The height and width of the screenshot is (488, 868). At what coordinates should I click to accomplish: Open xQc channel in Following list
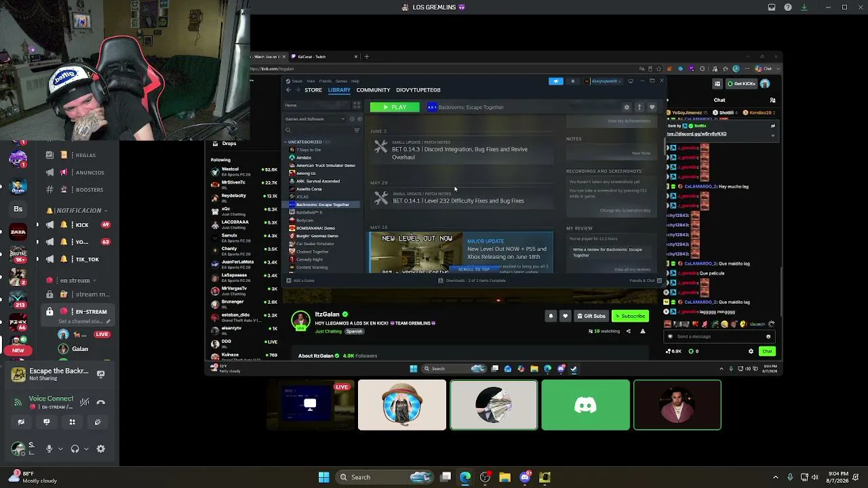point(244,211)
